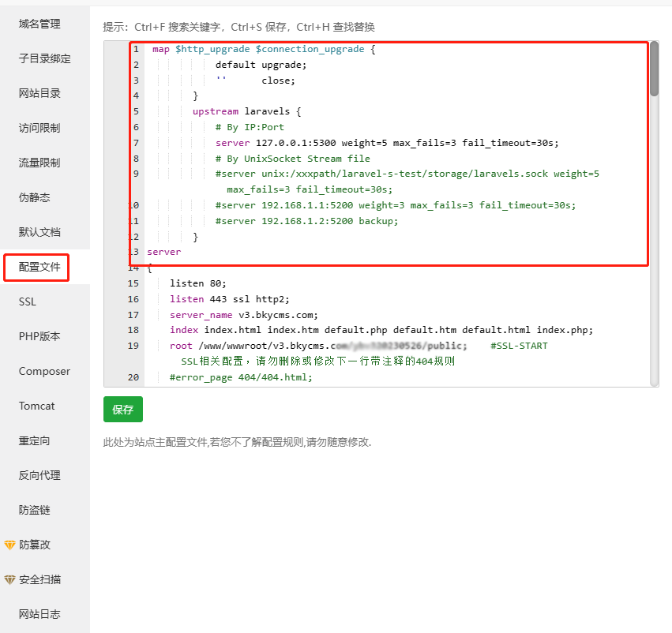The height and width of the screenshot is (633, 672).
Task: Go to 访问限制 settings
Action: [39, 128]
